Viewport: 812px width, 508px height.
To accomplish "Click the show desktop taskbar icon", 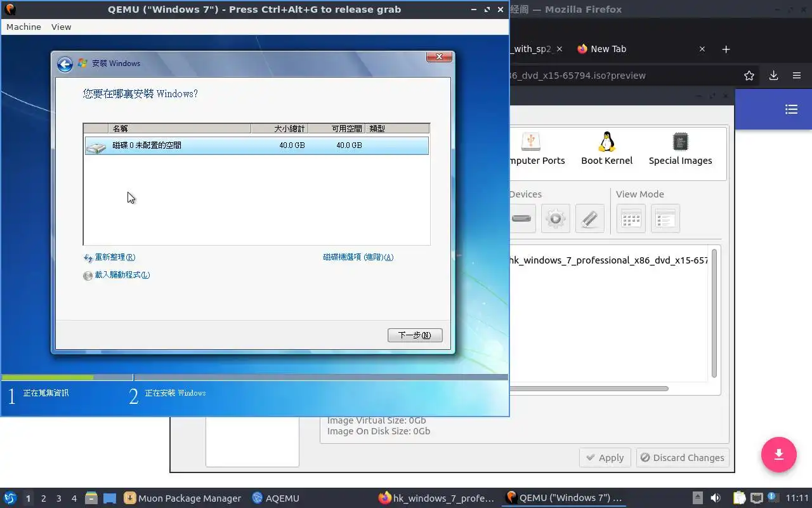I will (110, 498).
